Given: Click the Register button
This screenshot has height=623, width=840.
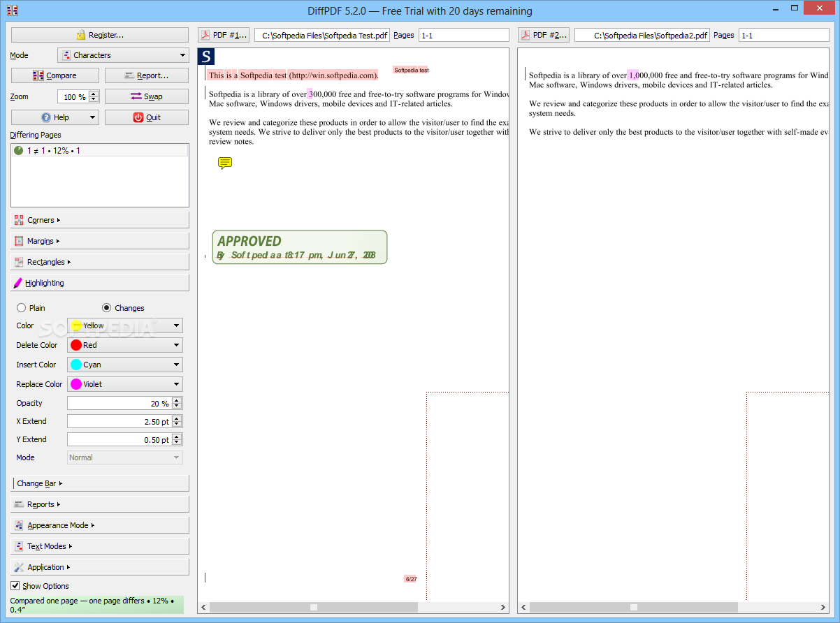Looking at the screenshot, I should (100, 35).
